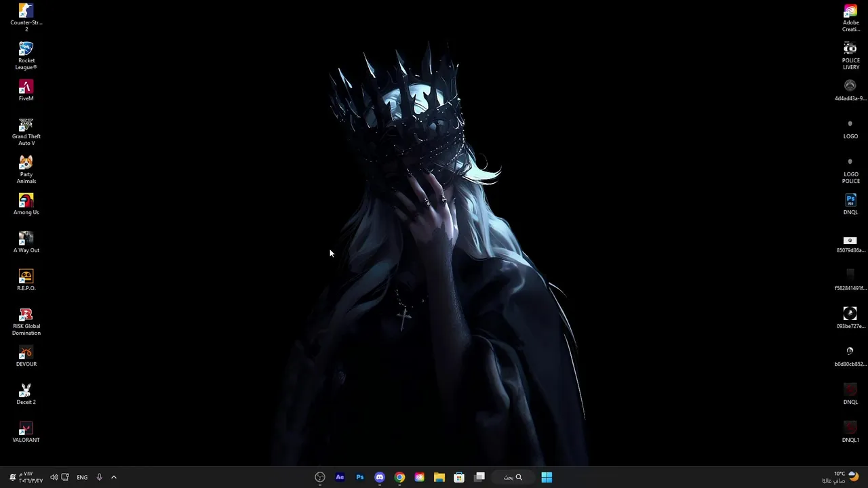Click the FiveM desktop shortcut

pos(26,91)
